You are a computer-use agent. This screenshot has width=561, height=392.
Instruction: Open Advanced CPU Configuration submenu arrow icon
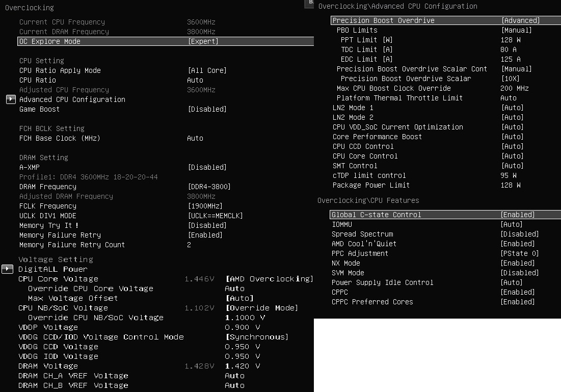click(11, 99)
